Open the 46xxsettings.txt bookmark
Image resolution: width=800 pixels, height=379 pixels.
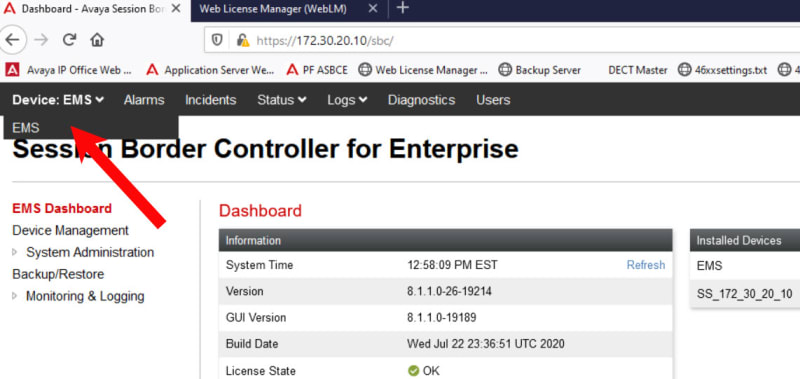pos(722,70)
